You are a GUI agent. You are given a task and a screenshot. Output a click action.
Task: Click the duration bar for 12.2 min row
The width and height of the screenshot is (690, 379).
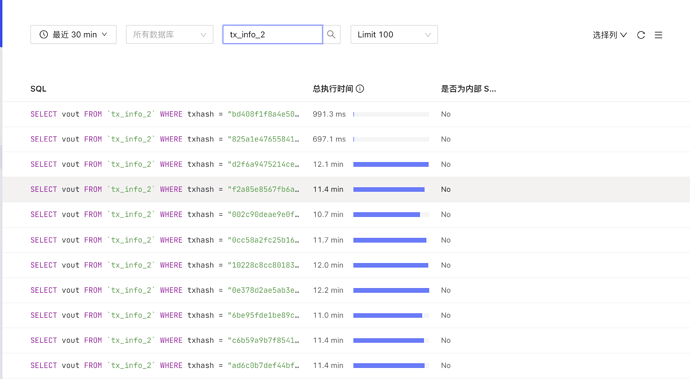[391, 290]
